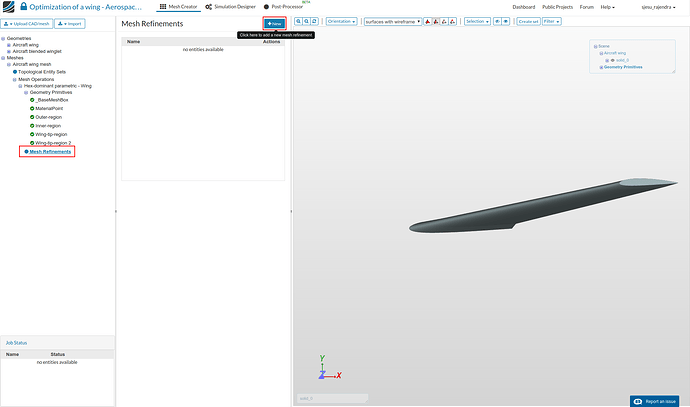Activate the fourth selection-mode icon in the viewer toolbar
The image size is (690, 407).
(x=452, y=22)
